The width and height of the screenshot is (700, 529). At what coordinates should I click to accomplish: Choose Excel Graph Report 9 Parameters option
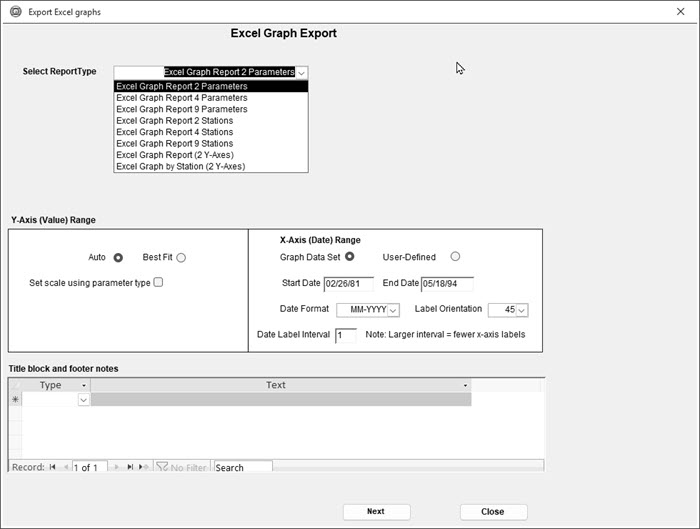click(211, 109)
